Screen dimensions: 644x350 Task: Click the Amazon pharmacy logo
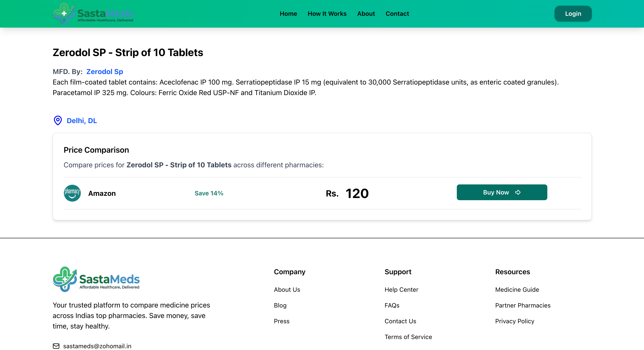pos(72,193)
